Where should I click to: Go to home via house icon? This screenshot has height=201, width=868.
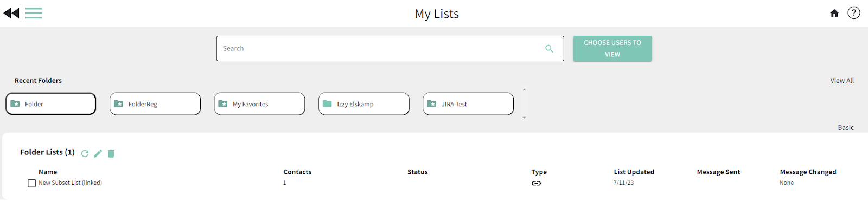click(x=834, y=13)
